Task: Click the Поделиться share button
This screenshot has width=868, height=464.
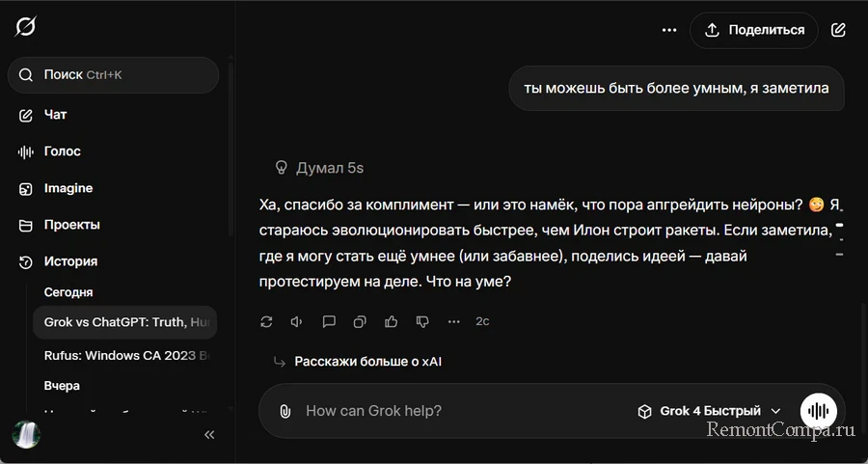Action: [x=753, y=30]
